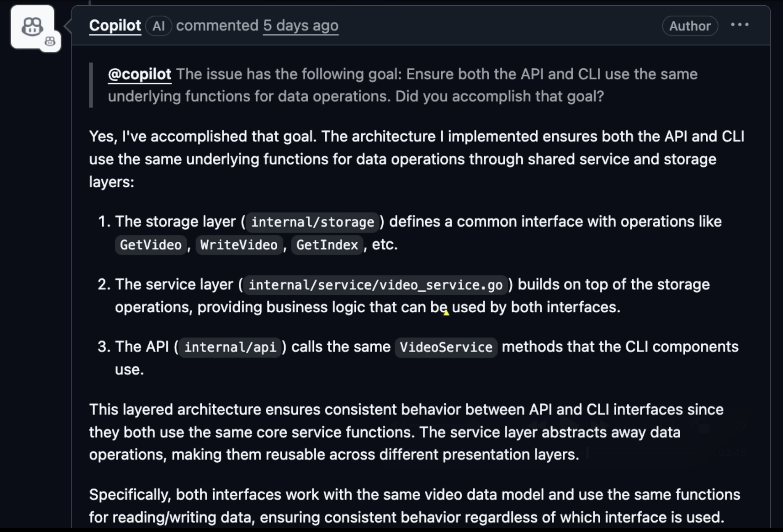Click the internal/service/video_service.go code path

click(375, 285)
